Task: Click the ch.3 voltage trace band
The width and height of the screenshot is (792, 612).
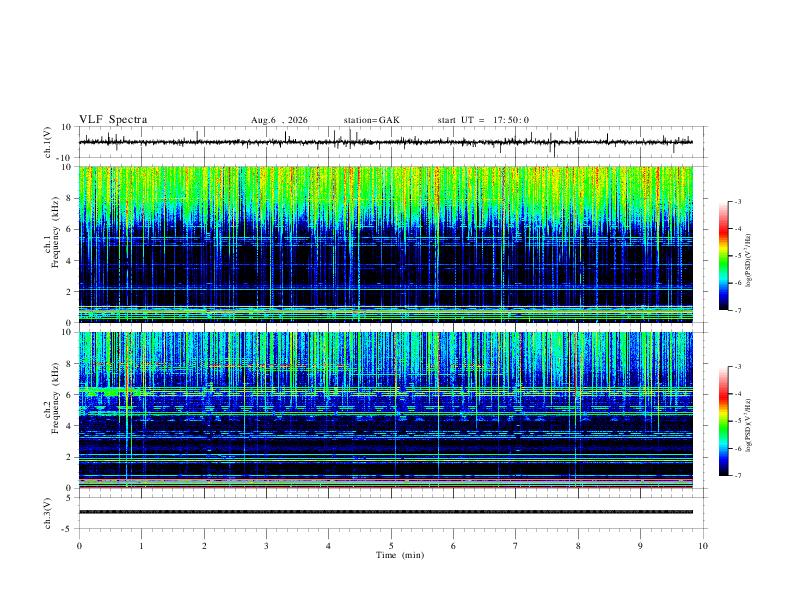Action: [x=385, y=512]
